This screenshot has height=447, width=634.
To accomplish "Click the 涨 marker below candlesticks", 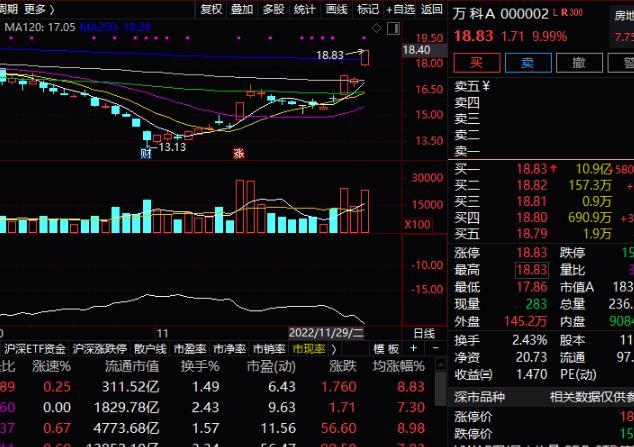I will pos(238,153).
